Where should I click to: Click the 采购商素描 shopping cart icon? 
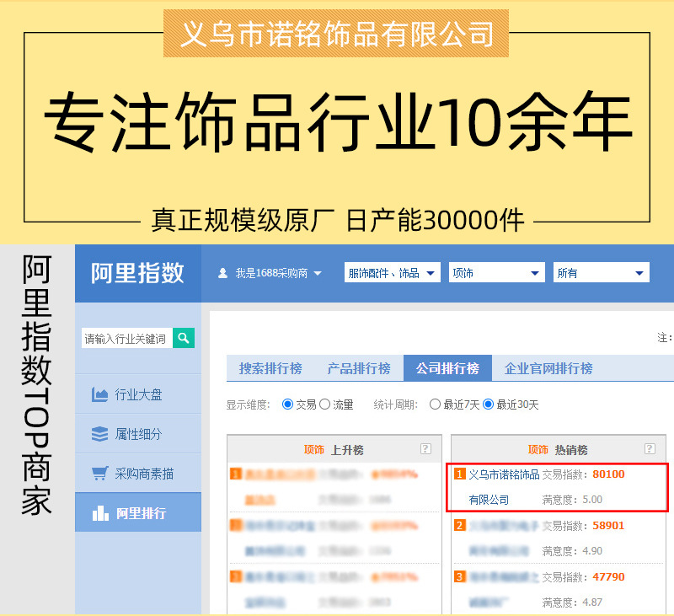pos(99,474)
